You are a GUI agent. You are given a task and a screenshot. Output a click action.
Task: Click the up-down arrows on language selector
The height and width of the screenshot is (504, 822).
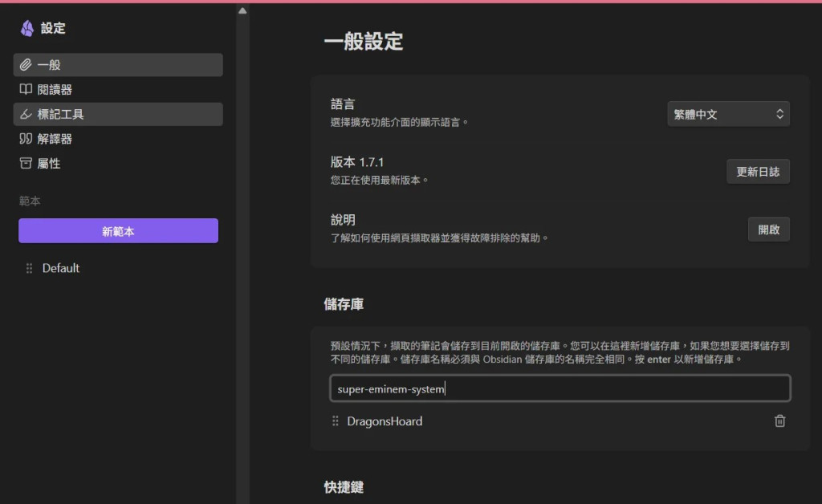[779, 114]
